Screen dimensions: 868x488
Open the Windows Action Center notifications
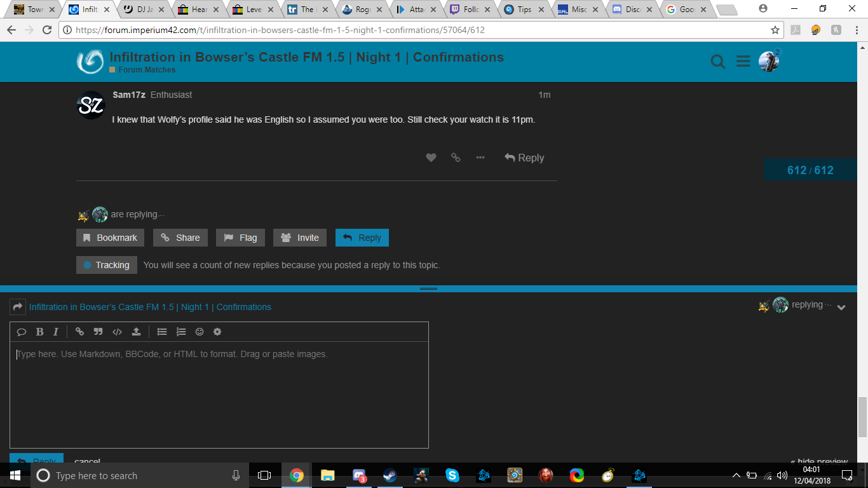848,475
